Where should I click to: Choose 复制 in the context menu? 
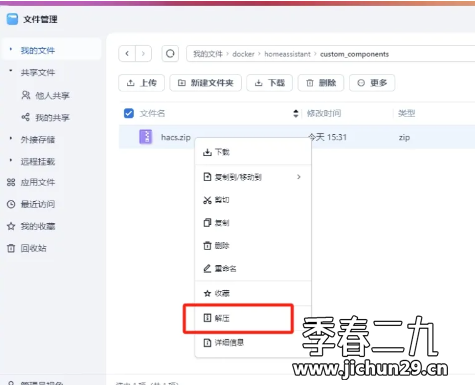(253, 223)
